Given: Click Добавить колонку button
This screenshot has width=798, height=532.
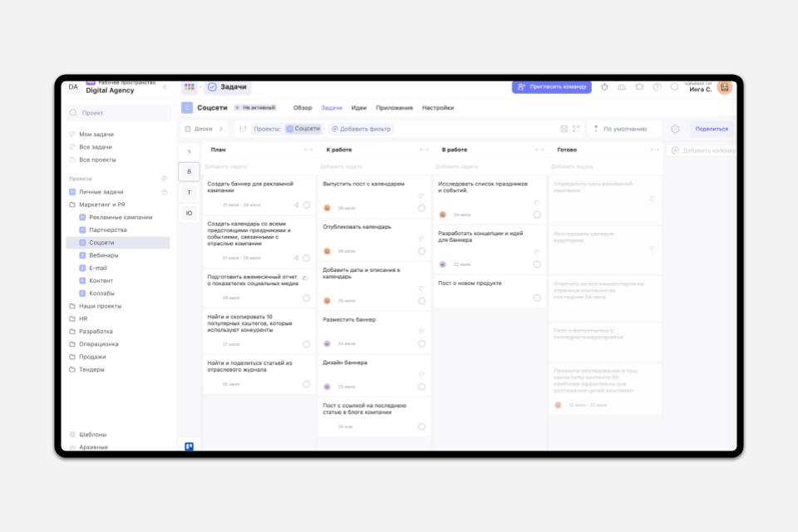Looking at the screenshot, I should point(703,150).
